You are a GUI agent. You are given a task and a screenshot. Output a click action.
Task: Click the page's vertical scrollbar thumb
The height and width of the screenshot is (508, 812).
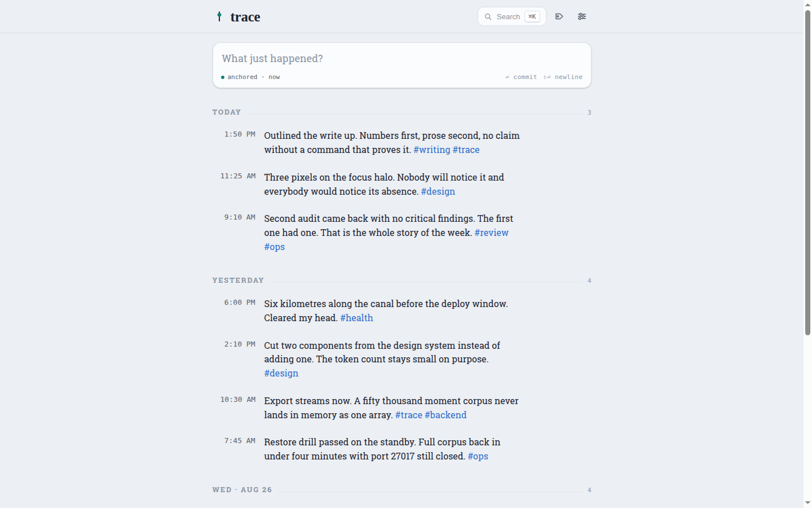[807, 172]
